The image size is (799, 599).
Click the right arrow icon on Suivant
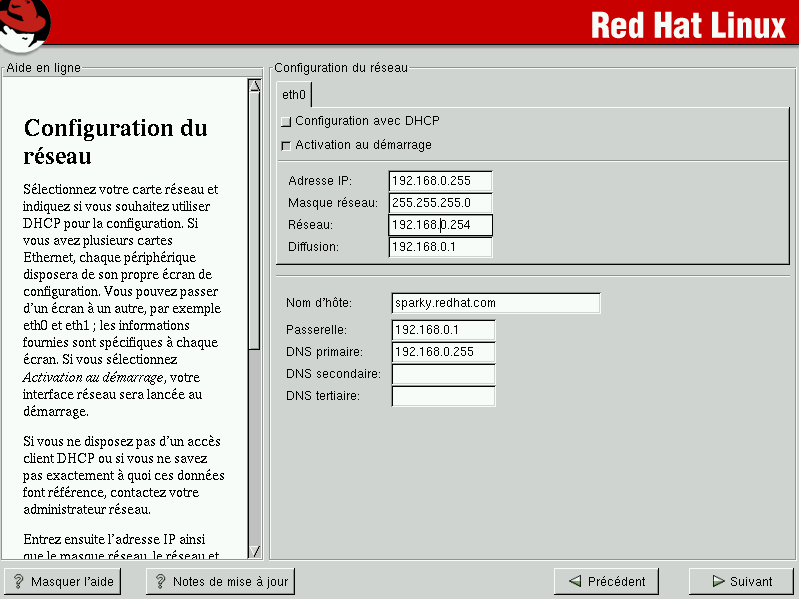coord(718,581)
